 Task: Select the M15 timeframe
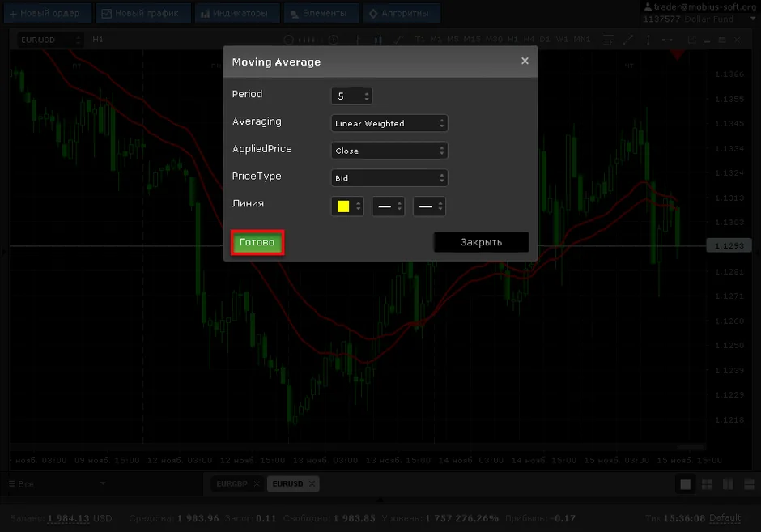472,40
